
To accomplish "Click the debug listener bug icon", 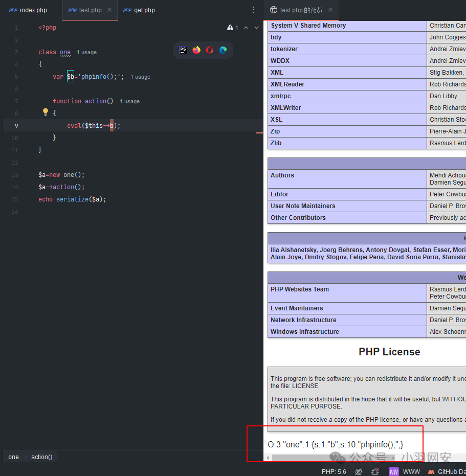I will (375, 471).
